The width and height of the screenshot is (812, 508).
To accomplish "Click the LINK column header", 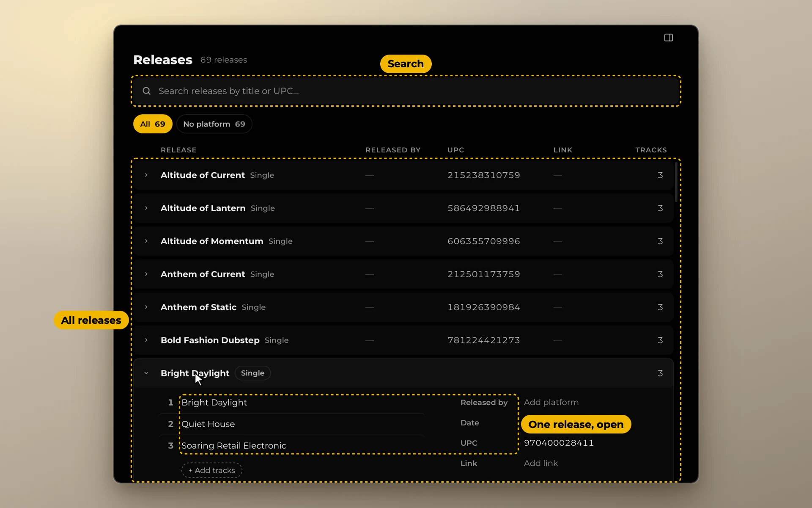I will tap(563, 150).
